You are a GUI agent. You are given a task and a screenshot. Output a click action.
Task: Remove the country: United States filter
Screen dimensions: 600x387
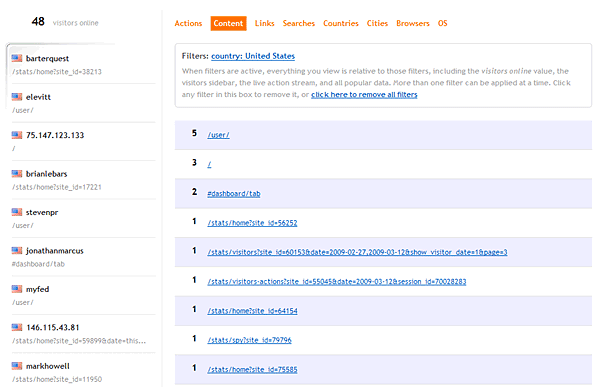point(253,56)
